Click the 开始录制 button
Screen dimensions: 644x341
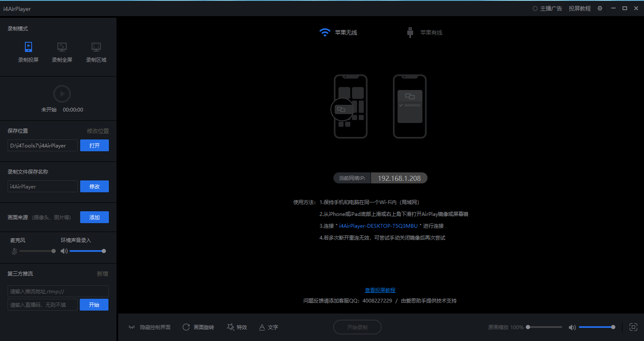pyautogui.click(x=357, y=327)
